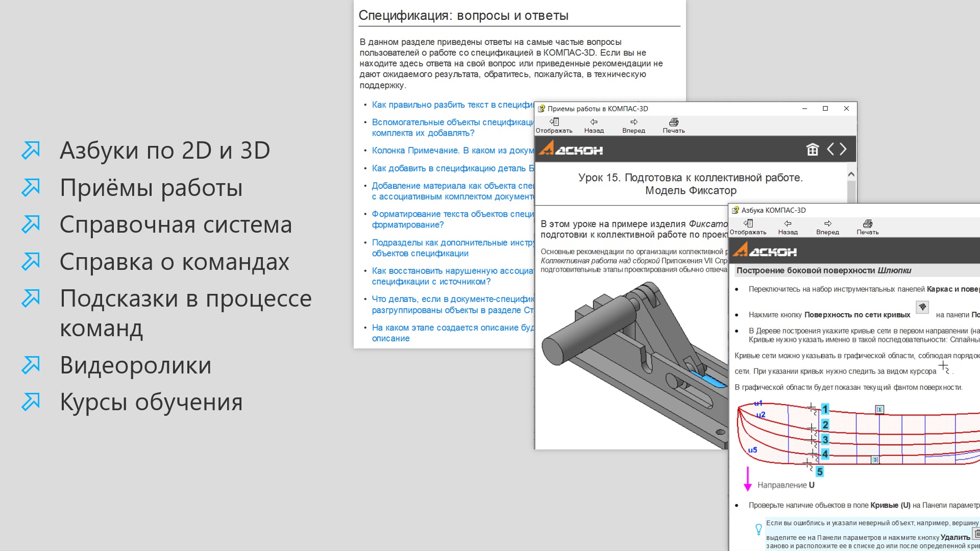Click Поверхность по сети кривых button icon
The image size is (980, 551).
coord(922,307)
